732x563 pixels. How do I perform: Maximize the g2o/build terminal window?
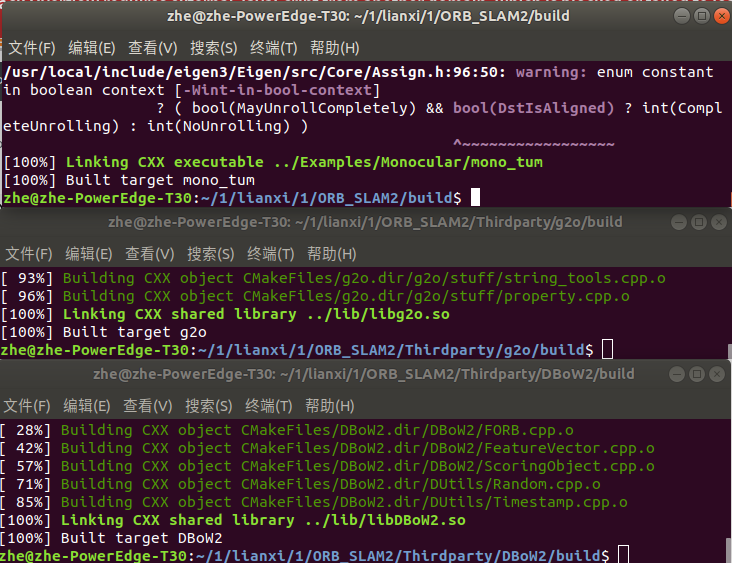pyautogui.click(x=699, y=222)
